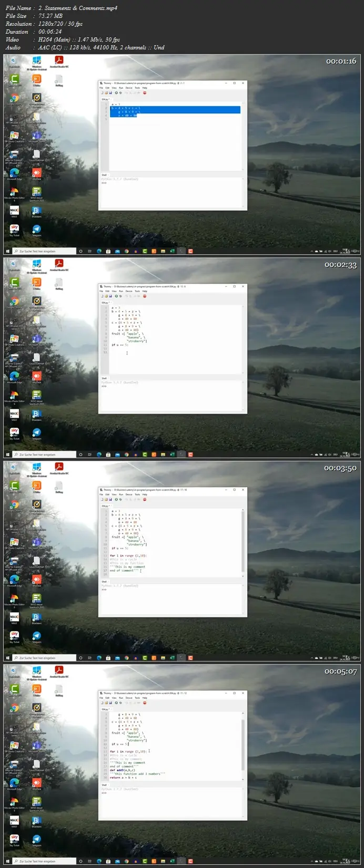Click the Movavi Photo Editor desktop icon in 00:05:07 frame

click(14, 801)
